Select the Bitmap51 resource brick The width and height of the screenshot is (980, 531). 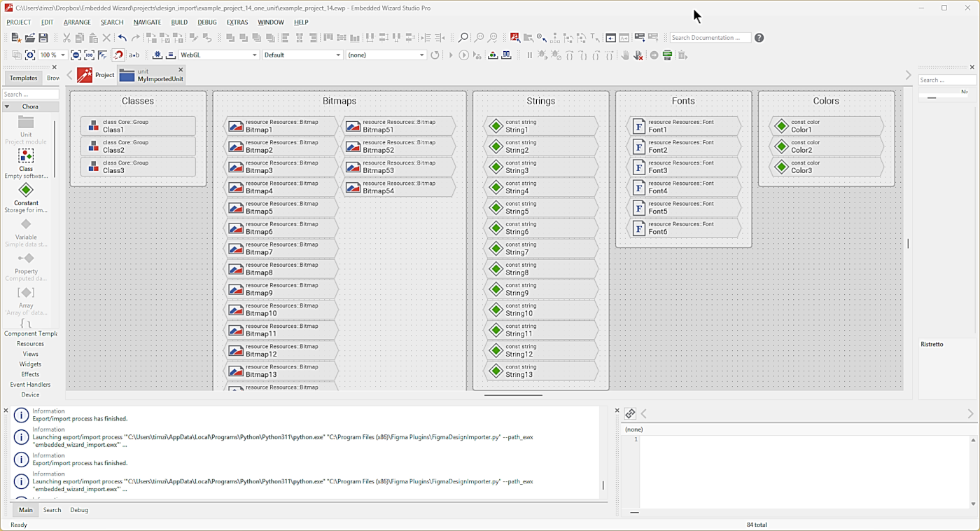(399, 126)
